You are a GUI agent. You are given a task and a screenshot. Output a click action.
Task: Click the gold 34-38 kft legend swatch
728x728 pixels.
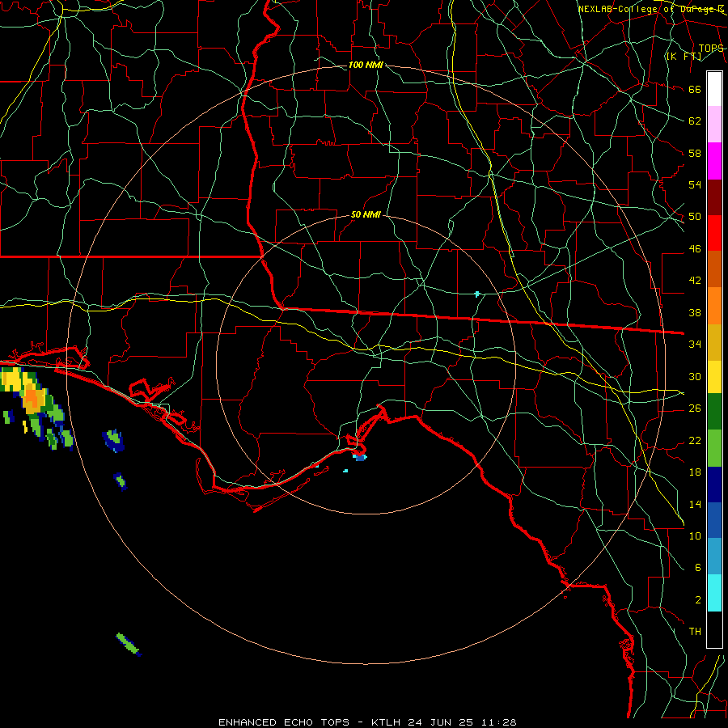point(714,342)
